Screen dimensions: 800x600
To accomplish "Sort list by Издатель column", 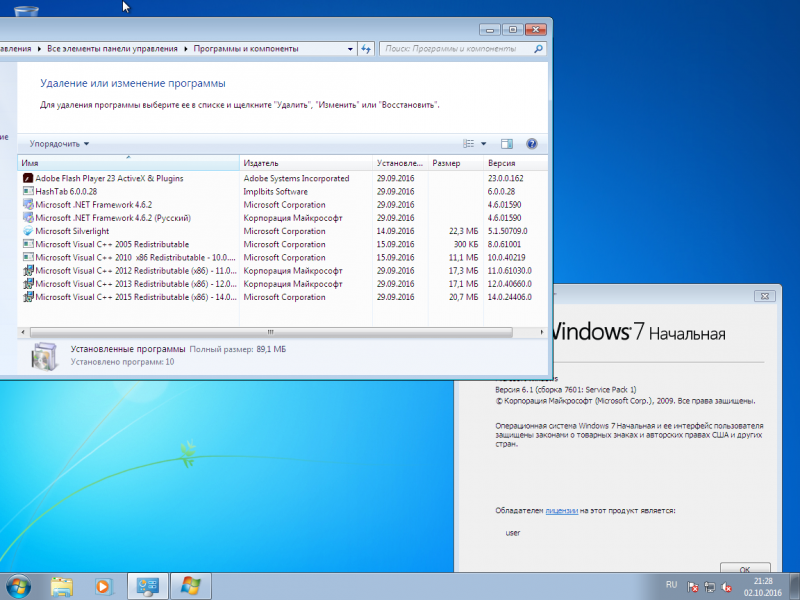I will click(306, 163).
